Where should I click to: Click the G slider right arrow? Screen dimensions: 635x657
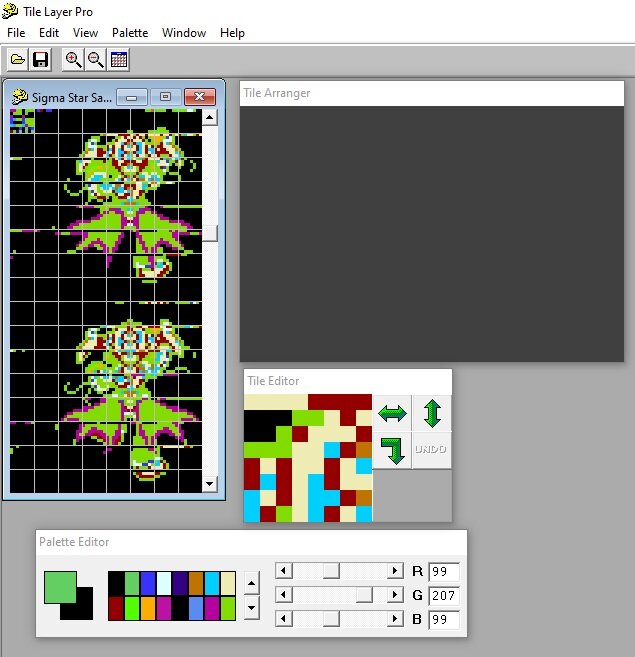tap(394, 595)
